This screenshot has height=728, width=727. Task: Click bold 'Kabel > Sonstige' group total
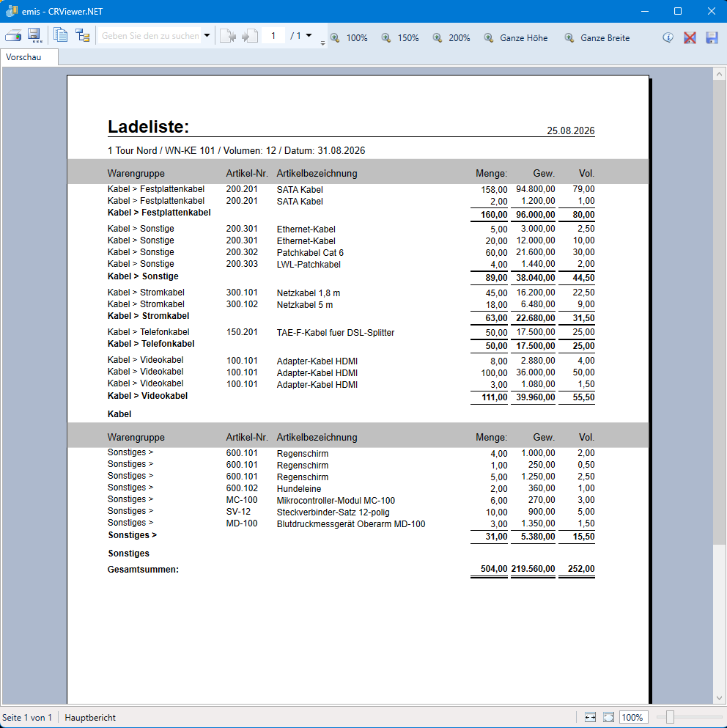tap(143, 276)
